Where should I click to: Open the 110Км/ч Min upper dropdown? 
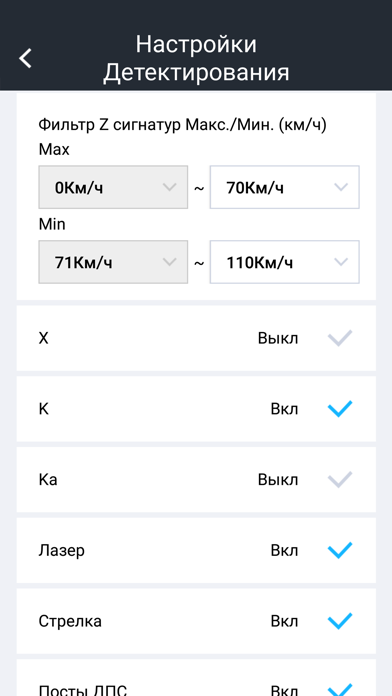click(x=285, y=262)
